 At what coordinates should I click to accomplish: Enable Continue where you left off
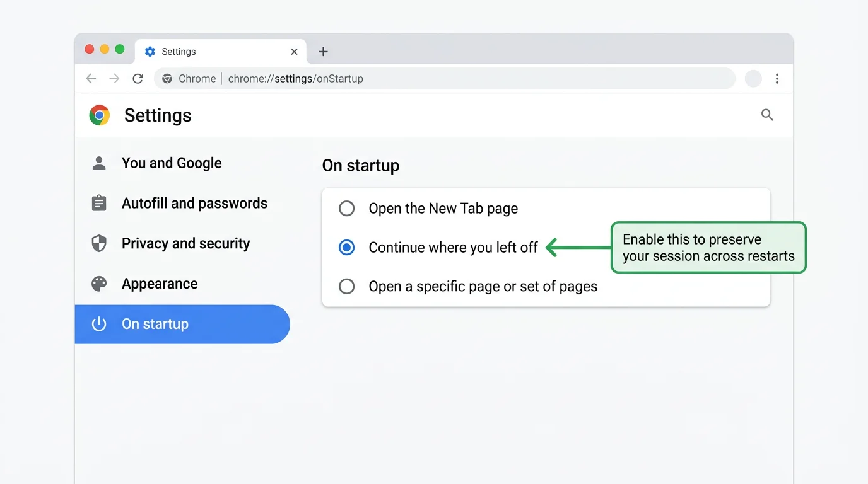pyautogui.click(x=346, y=248)
